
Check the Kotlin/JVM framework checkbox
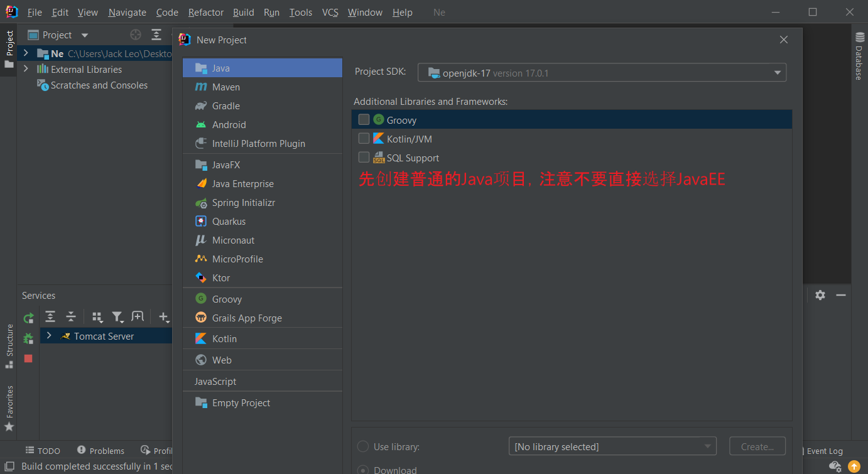pyautogui.click(x=364, y=138)
